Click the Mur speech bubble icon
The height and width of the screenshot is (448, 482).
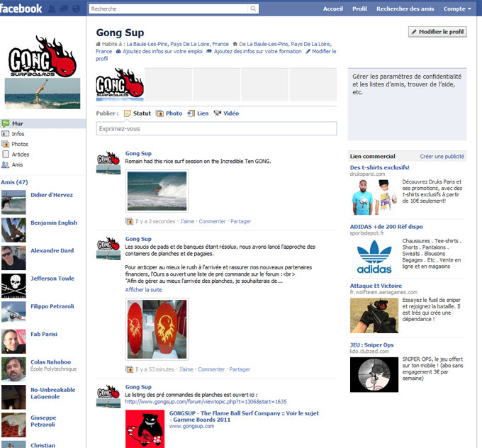6,123
